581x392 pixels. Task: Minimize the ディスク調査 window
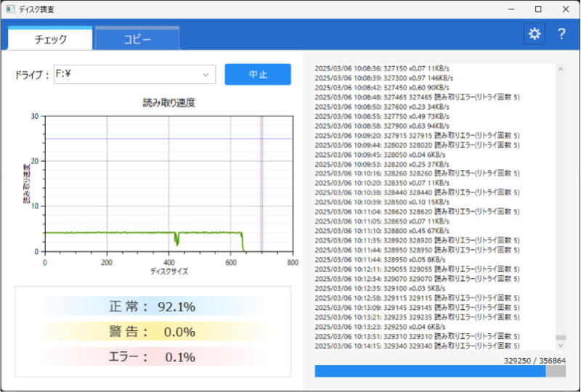(511, 9)
